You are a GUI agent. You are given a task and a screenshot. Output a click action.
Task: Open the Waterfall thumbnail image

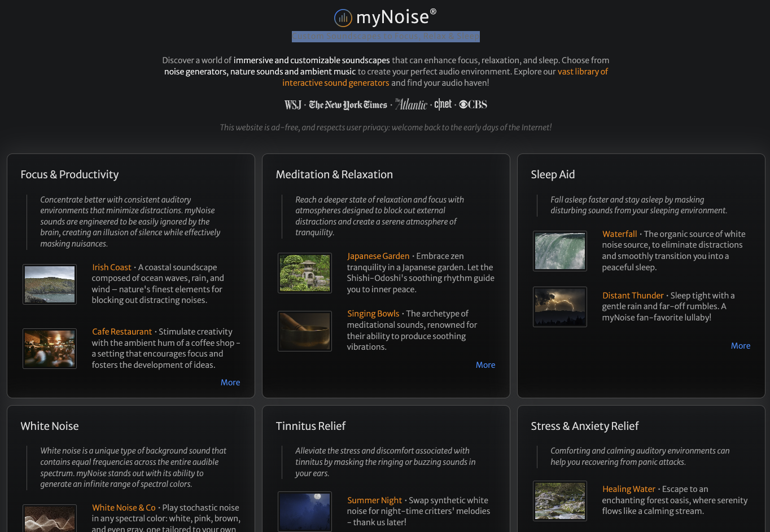point(560,251)
